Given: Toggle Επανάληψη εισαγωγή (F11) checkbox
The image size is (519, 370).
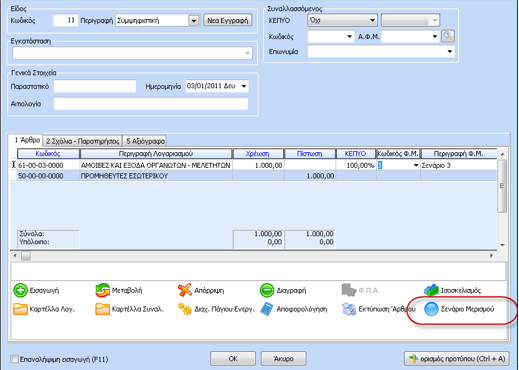Looking at the screenshot, I should tap(14, 359).
